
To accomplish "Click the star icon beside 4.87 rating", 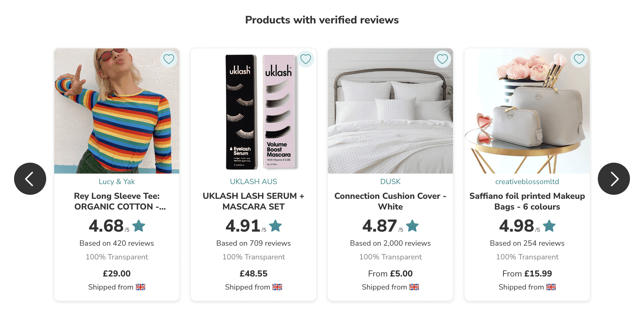I will (412, 226).
